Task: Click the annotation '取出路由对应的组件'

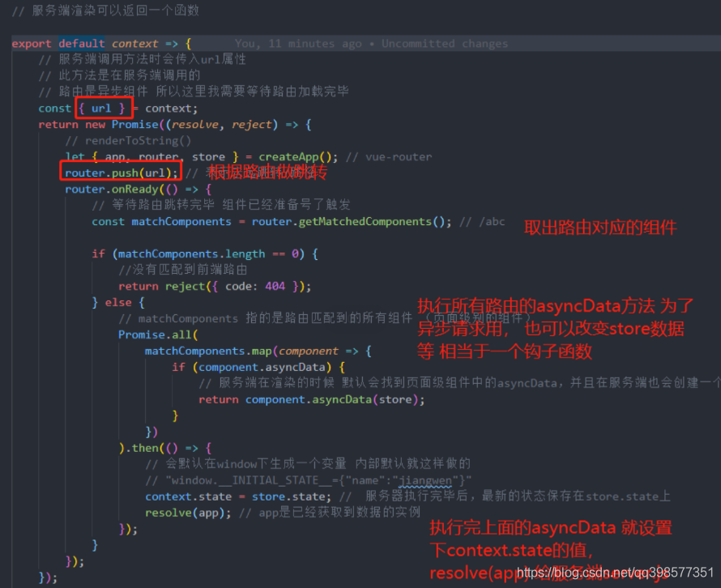Action: pos(599,228)
